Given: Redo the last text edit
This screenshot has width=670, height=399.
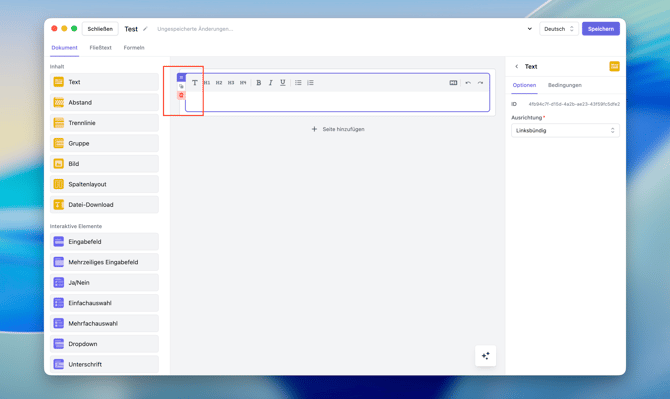Looking at the screenshot, I should pyautogui.click(x=480, y=83).
